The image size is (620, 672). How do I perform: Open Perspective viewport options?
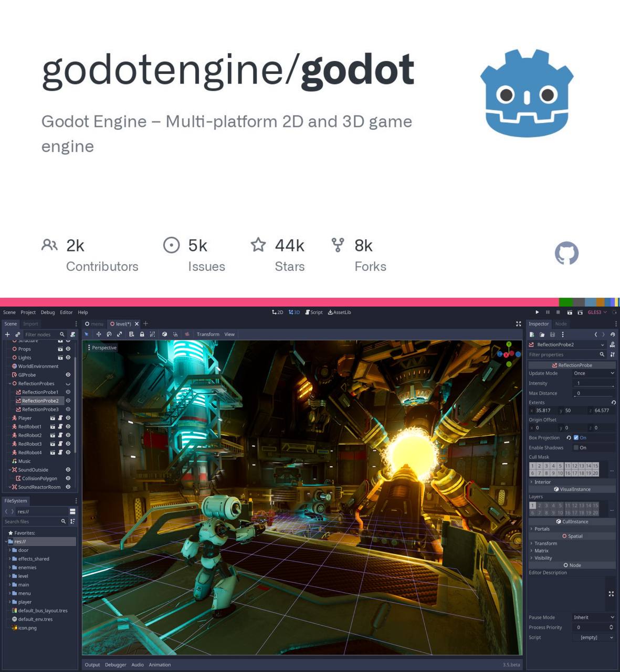pos(102,348)
